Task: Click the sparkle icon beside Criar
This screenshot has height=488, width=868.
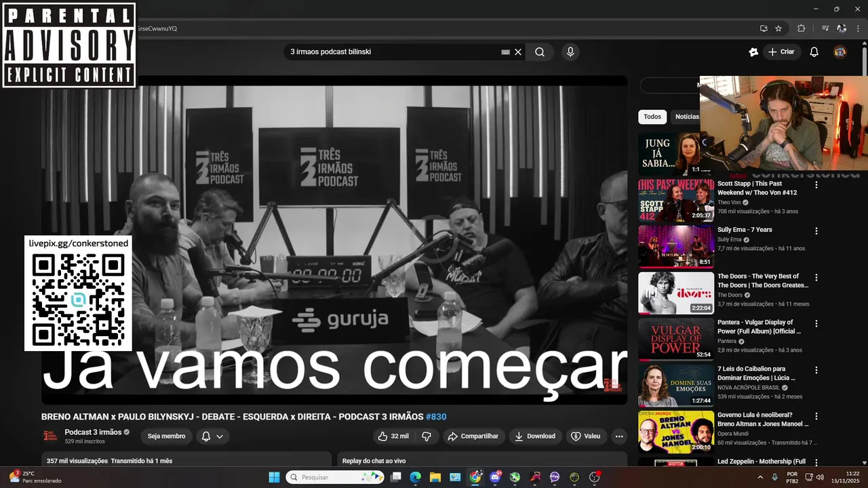Action: tap(753, 52)
